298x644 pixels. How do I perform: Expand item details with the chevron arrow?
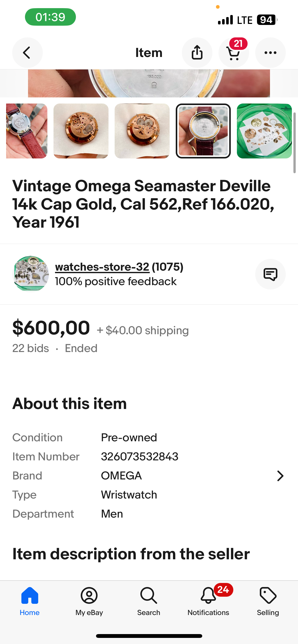click(280, 476)
